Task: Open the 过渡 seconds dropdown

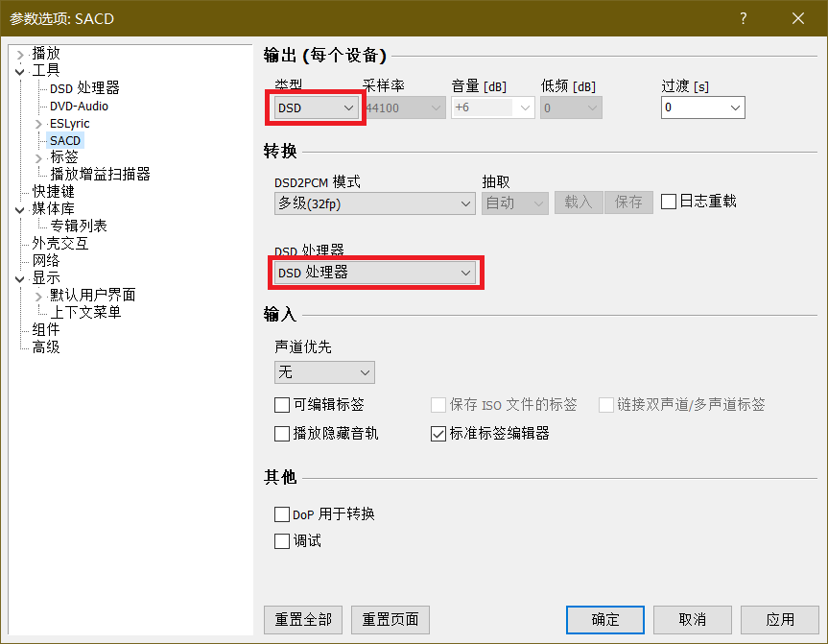Action: pyautogui.click(x=702, y=108)
